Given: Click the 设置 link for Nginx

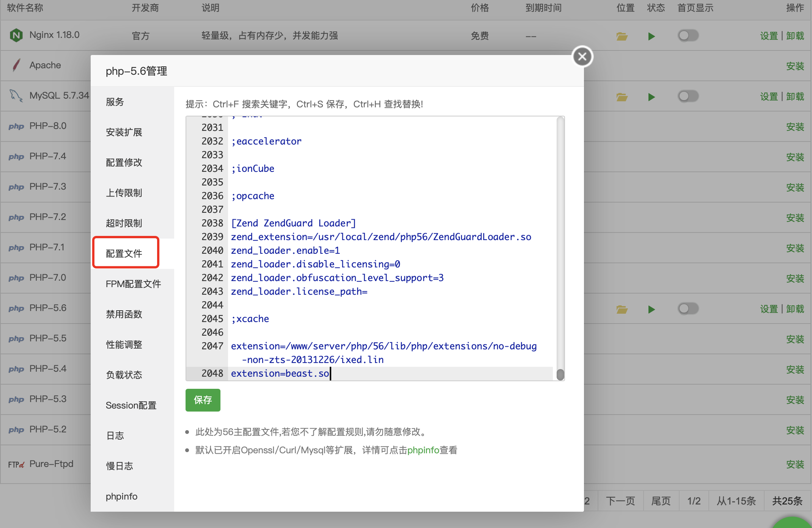Looking at the screenshot, I should coord(769,36).
